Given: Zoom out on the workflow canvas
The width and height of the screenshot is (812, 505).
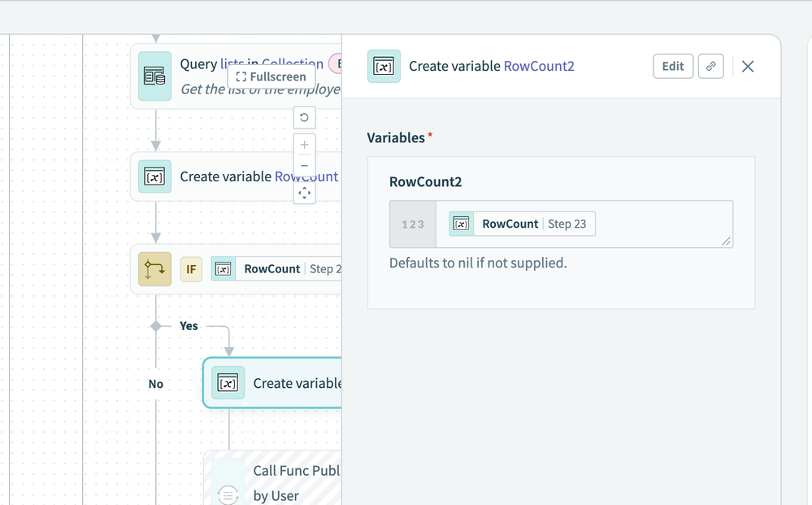Looking at the screenshot, I should coord(304,166).
